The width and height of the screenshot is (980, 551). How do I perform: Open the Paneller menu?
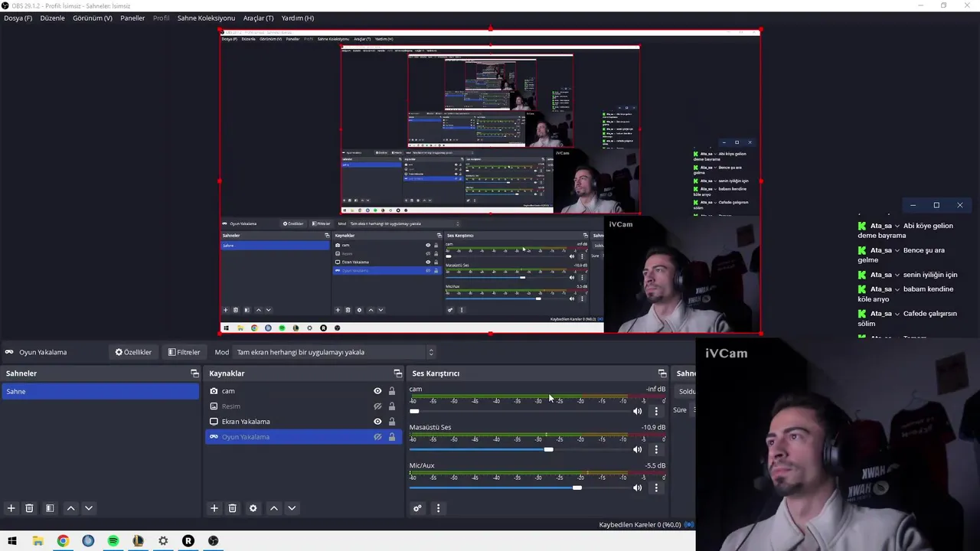(132, 18)
